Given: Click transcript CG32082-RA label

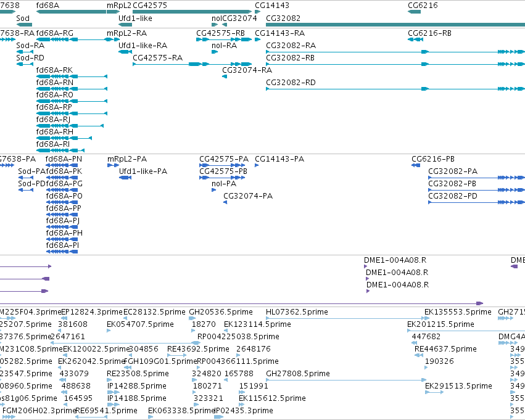Looking at the screenshot, I should [291, 46].
